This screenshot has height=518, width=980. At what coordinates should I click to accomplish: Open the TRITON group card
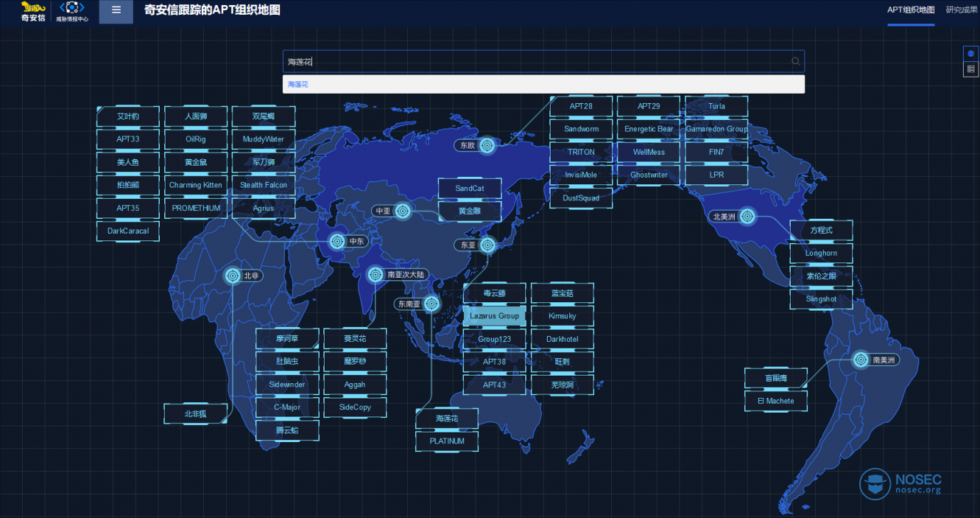581,152
